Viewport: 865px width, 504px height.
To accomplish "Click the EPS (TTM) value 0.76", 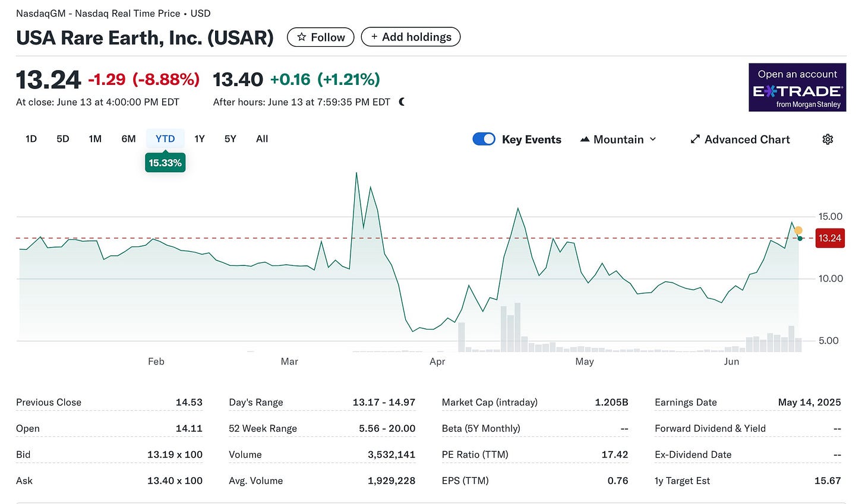I will coord(618,480).
